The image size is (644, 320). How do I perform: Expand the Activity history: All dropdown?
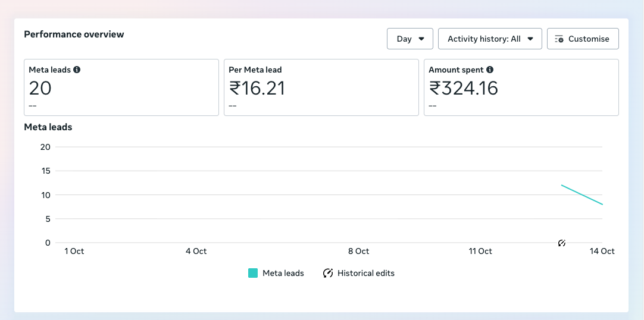click(x=490, y=39)
